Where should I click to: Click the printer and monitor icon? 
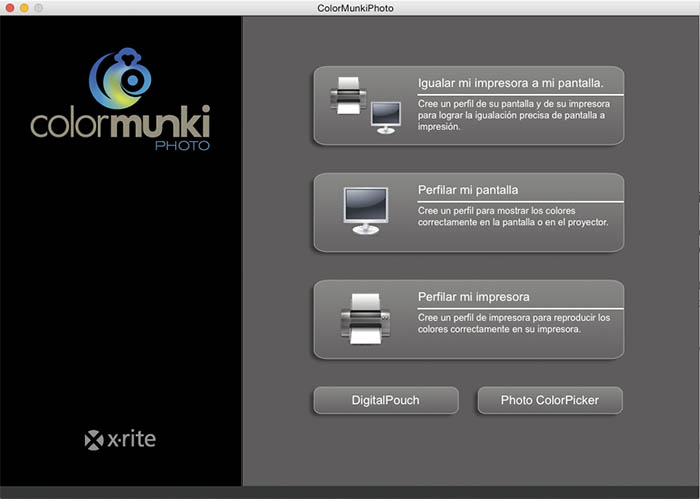(366, 105)
